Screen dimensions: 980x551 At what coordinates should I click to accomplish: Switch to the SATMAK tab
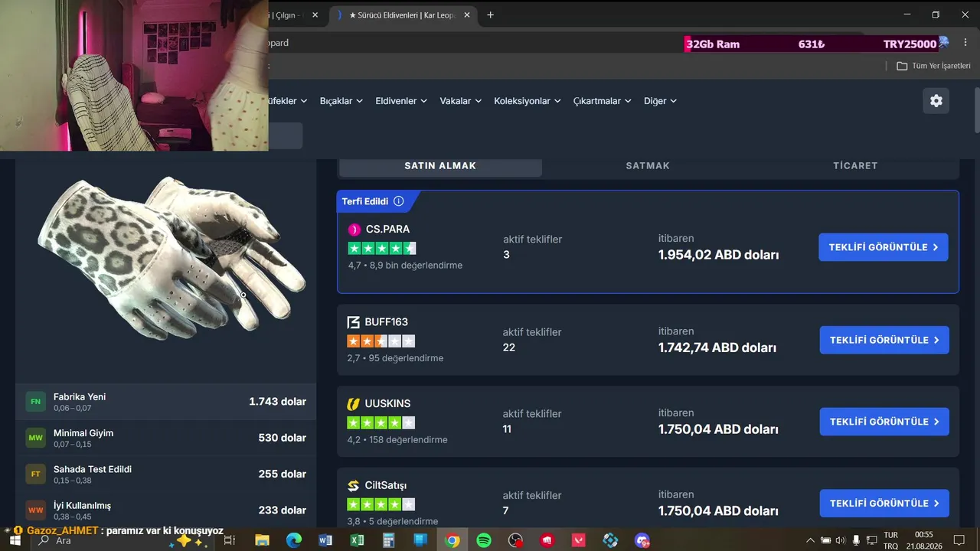pyautogui.click(x=648, y=166)
